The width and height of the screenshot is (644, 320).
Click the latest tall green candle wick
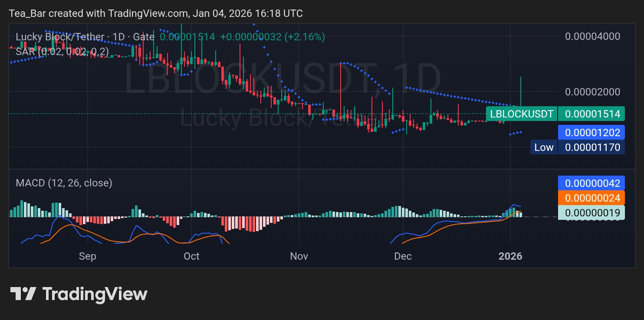click(x=520, y=91)
